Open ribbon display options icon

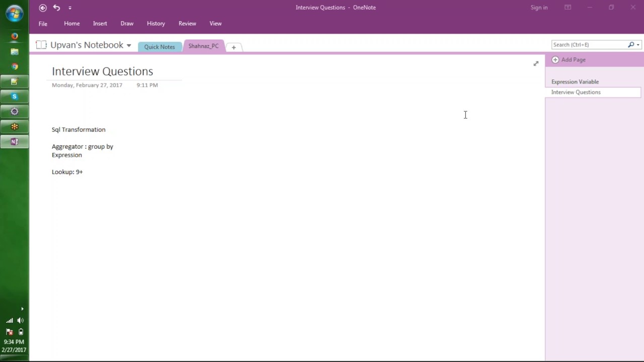568,8
